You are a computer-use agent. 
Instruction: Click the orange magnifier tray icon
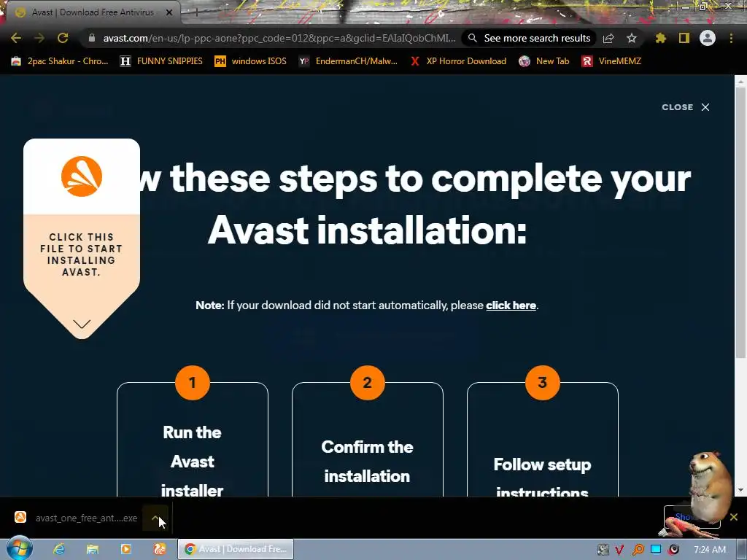coord(638,550)
